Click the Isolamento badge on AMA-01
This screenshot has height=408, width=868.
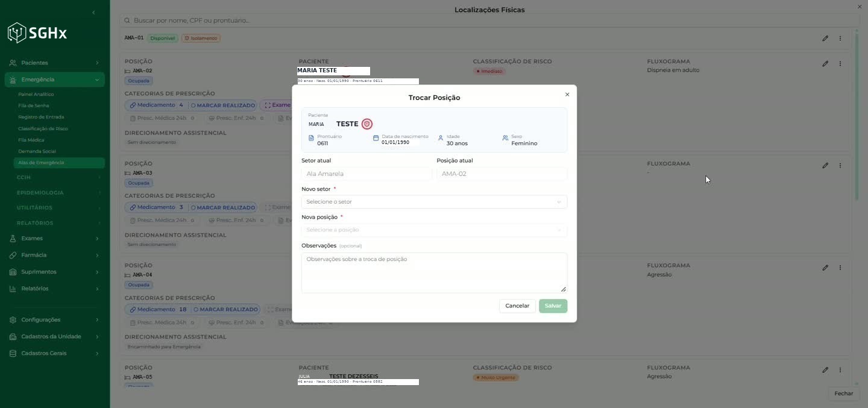201,38
